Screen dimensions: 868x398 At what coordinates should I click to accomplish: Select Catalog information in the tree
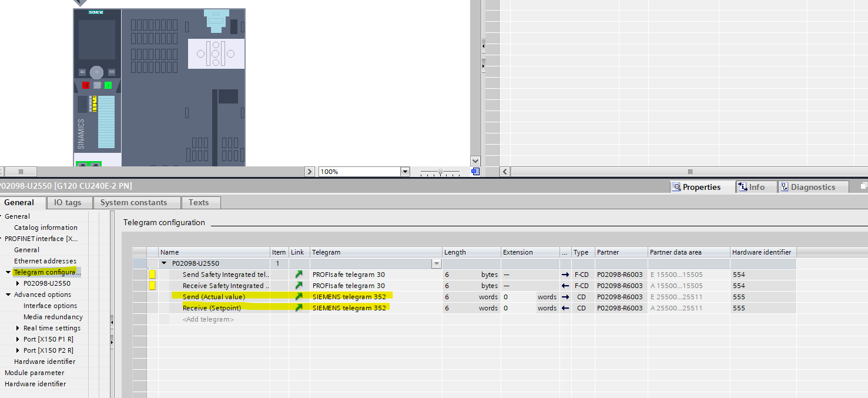click(x=46, y=228)
